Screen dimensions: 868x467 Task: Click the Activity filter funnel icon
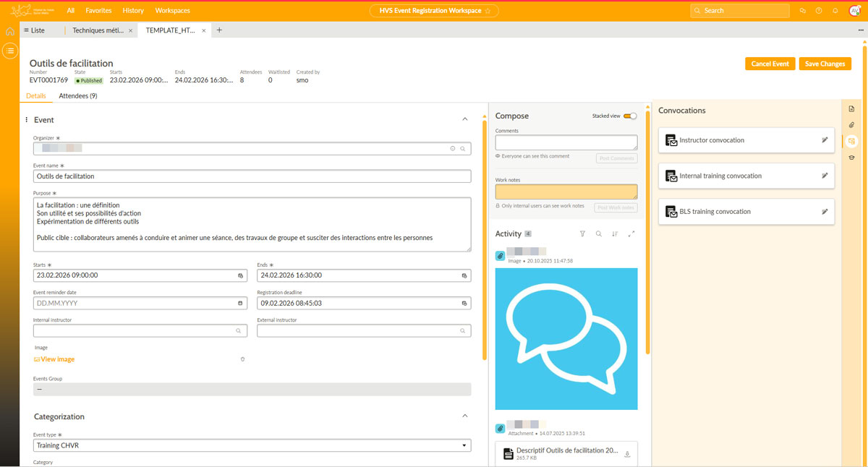582,234
